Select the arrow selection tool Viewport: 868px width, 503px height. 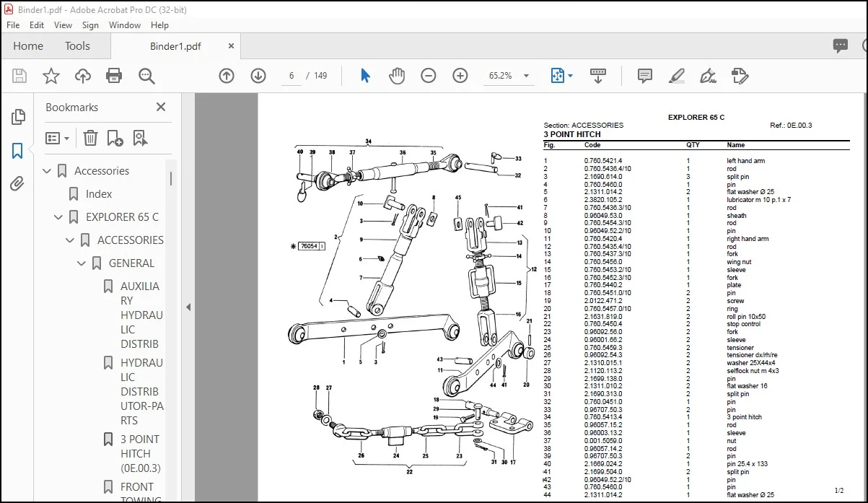coord(365,76)
